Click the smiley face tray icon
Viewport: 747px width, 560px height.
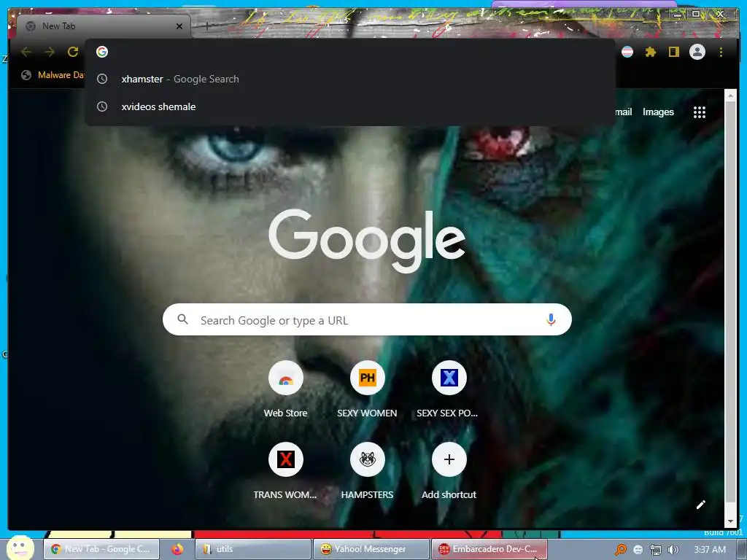tap(638, 550)
